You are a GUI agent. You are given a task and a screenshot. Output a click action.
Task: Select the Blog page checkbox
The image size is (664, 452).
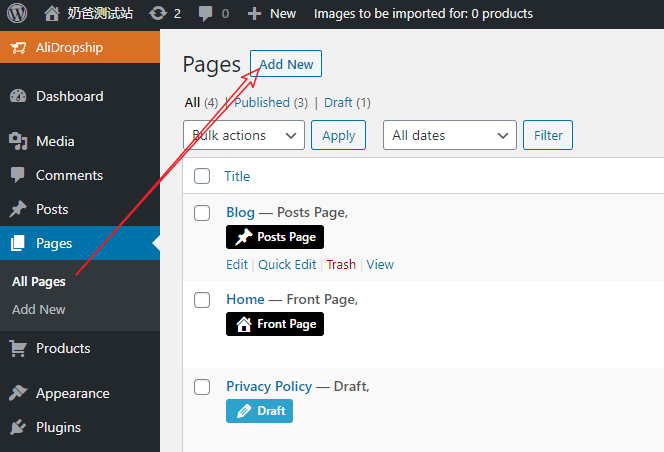point(202,212)
